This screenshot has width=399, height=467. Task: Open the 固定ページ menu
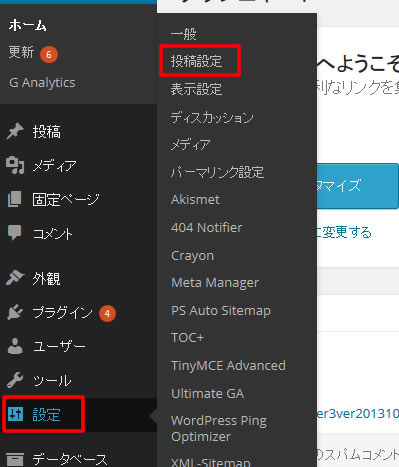66,200
